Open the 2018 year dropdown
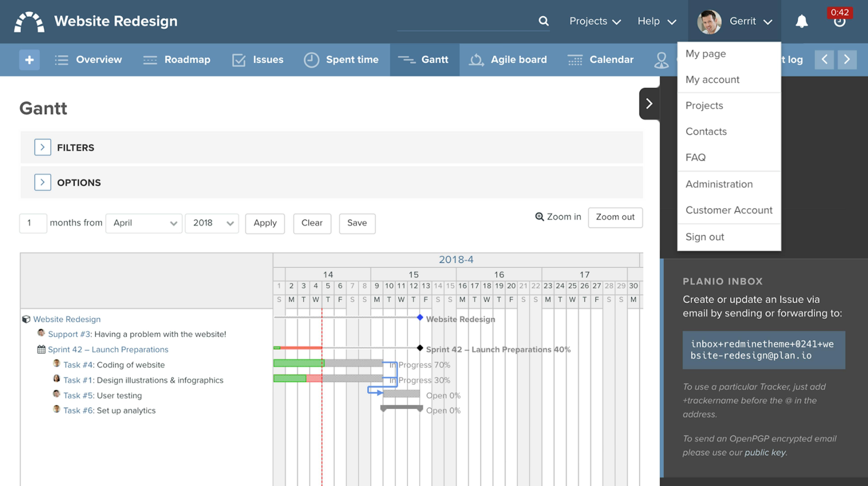This screenshot has width=868, height=486. 212,223
